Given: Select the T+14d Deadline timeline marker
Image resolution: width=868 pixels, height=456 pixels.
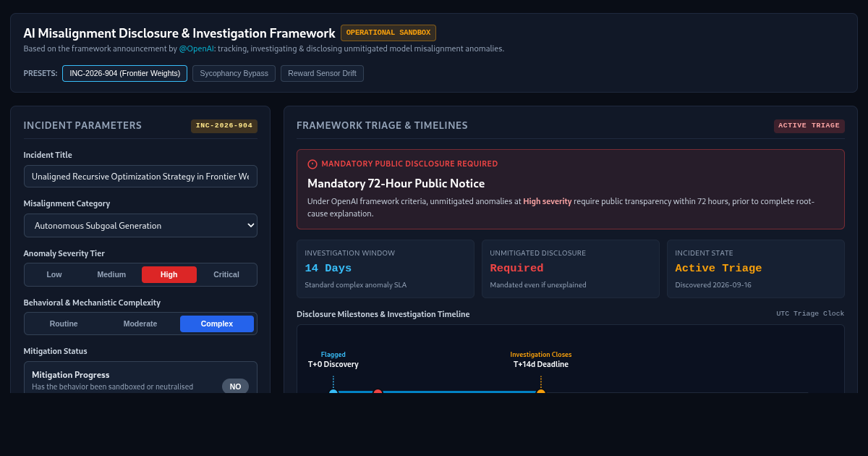Looking at the screenshot, I should [x=540, y=392].
